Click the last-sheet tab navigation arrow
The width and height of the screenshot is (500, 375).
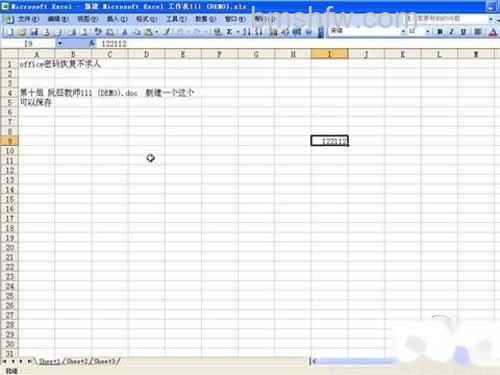click(29, 361)
